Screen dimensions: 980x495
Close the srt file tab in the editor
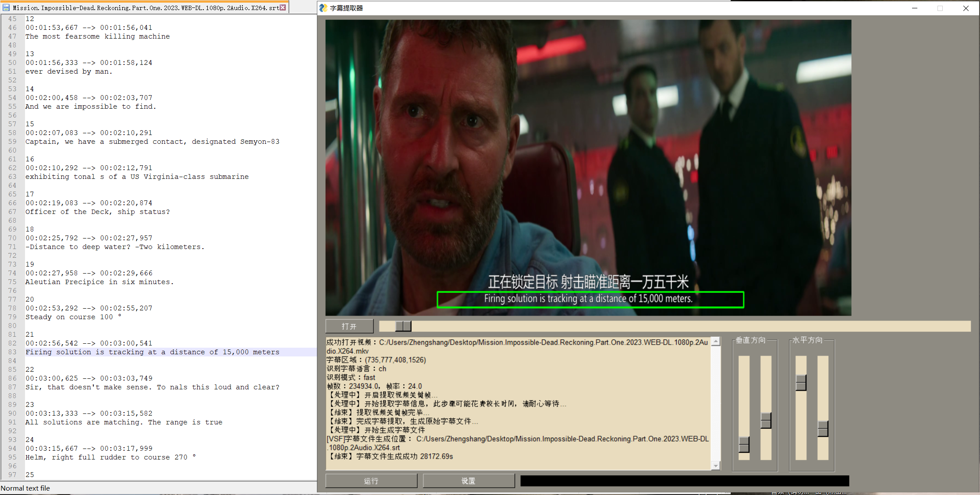coord(283,7)
